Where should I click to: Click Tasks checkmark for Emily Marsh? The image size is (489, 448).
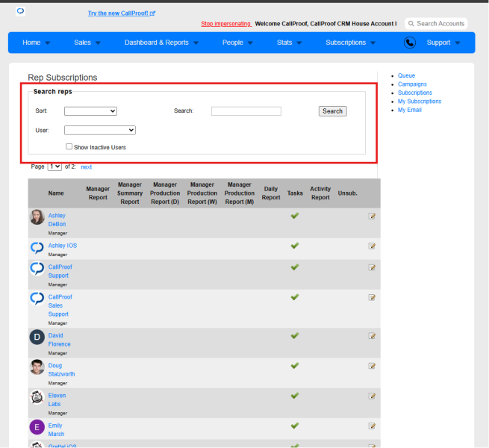click(295, 426)
